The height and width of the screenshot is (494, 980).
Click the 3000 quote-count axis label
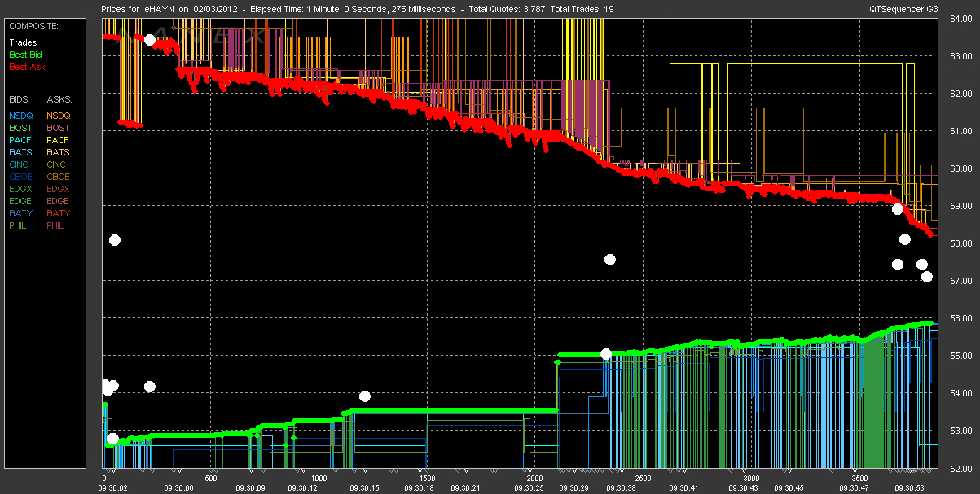pos(750,479)
